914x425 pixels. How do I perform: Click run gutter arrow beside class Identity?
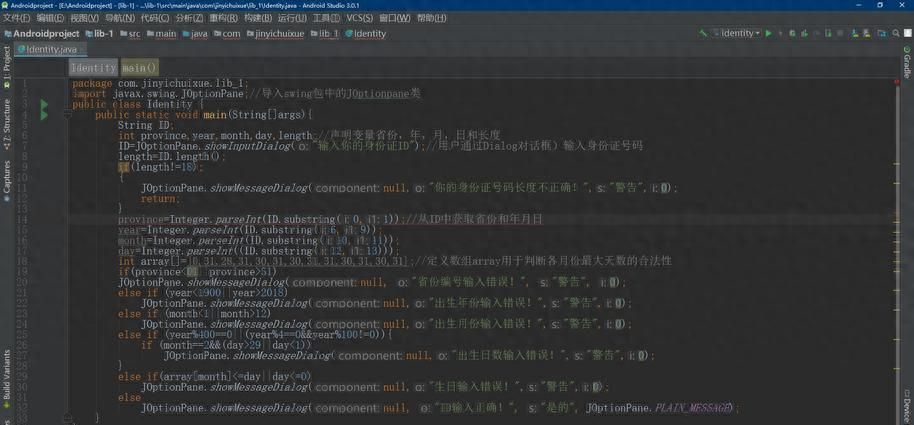pos(44,104)
